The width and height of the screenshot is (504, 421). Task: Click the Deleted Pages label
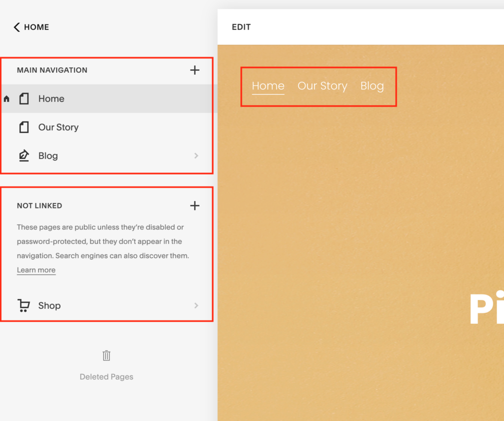point(106,377)
